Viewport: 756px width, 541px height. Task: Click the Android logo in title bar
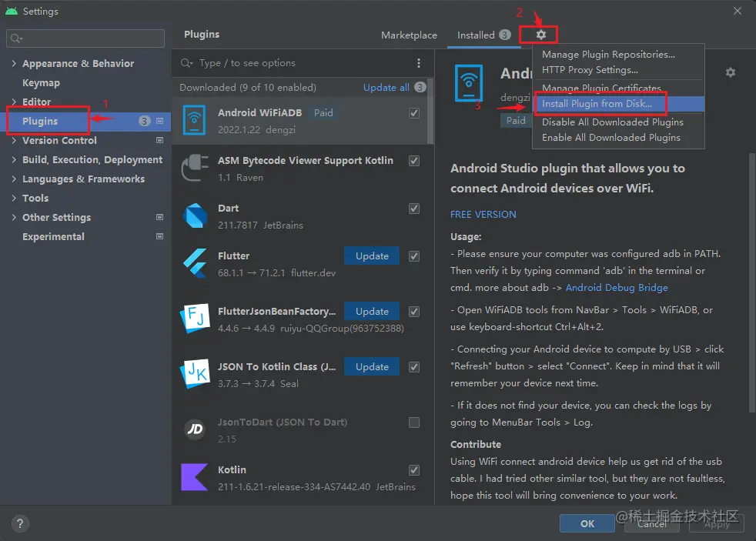tap(12, 11)
